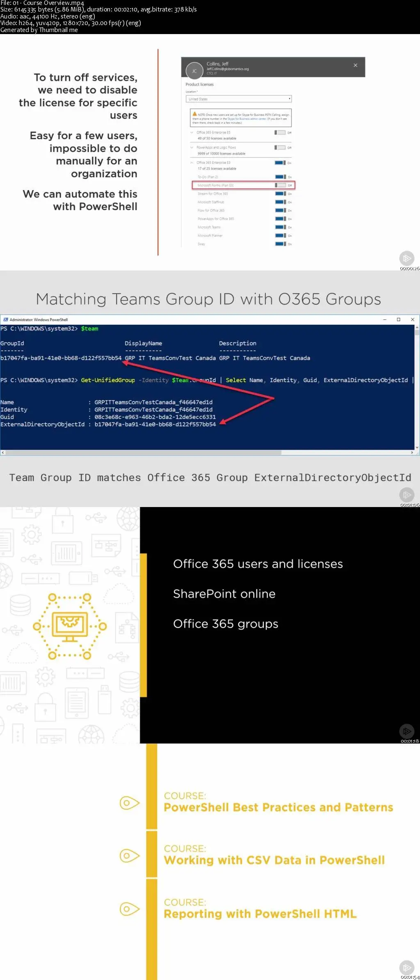Click the JC avatar circle
The height and width of the screenshot is (980, 420).
click(194, 71)
